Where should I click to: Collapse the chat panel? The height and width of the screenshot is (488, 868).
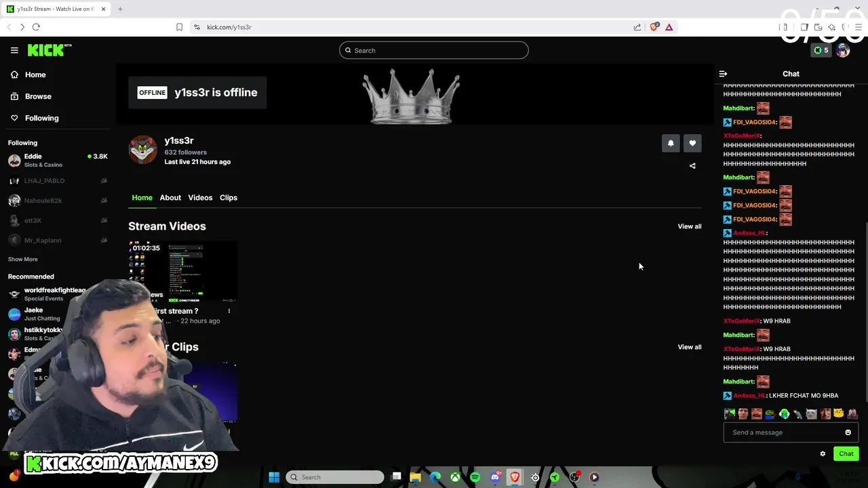723,74
